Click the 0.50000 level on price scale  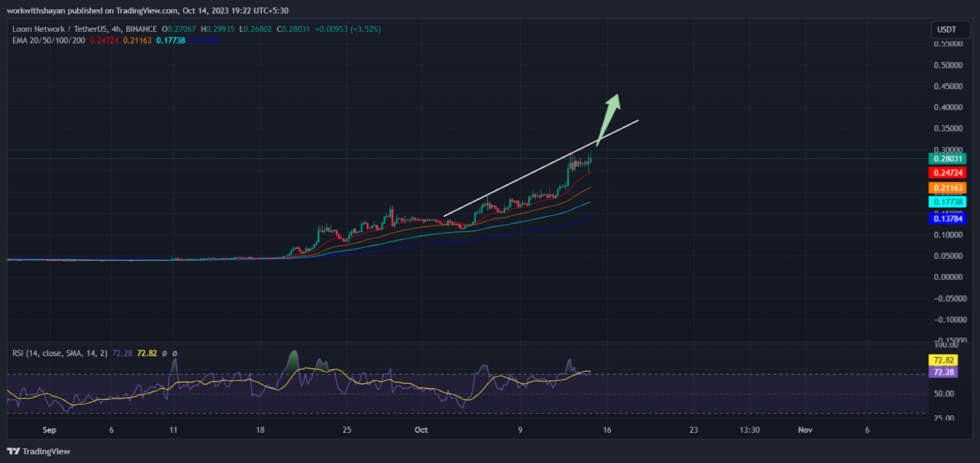click(948, 65)
